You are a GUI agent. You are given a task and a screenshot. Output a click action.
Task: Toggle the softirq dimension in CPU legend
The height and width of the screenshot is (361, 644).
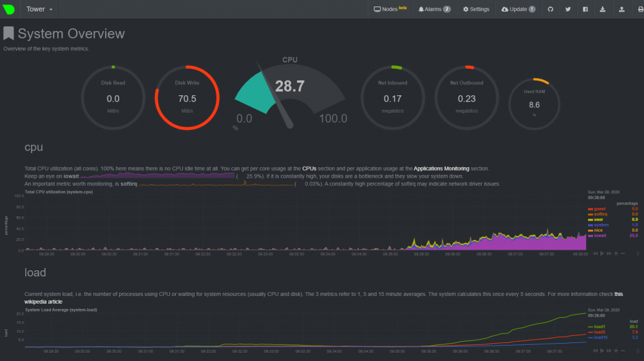(600, 214)
